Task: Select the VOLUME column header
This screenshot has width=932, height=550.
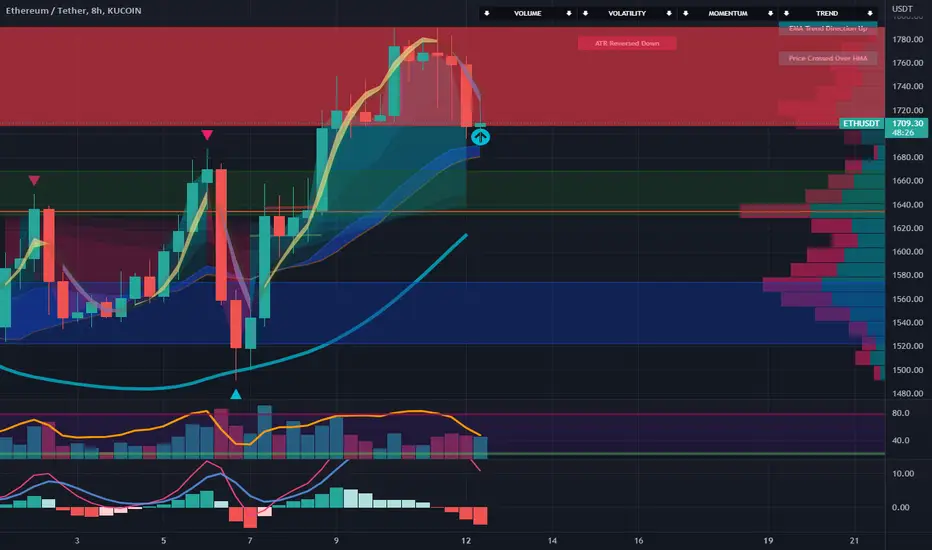Action: [x=528, y=13]
